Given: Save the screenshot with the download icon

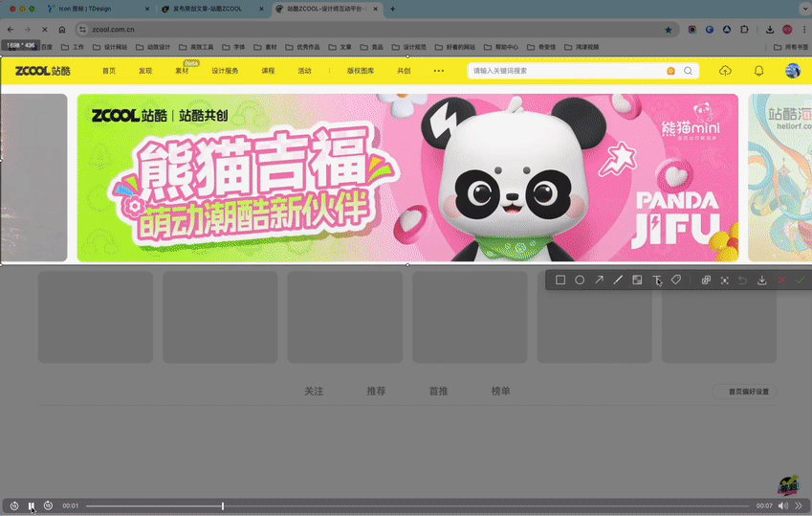Looking at the screenshot, I should point(761,280).
